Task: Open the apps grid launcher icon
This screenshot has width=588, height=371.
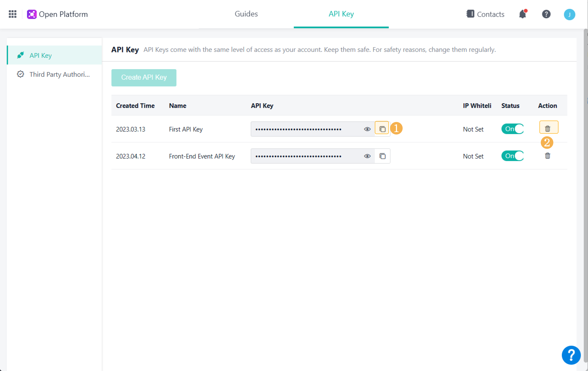Action: pyautogui.click(x=12, y=14)
